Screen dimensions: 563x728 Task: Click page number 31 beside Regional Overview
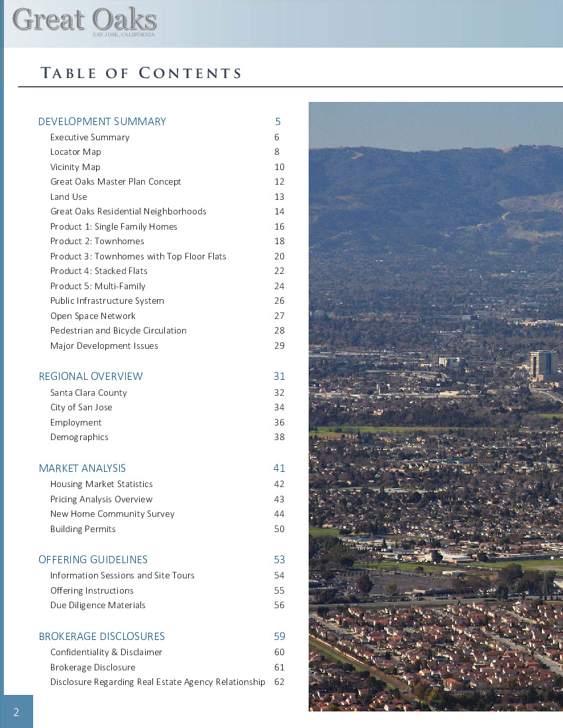coord(279,377)
